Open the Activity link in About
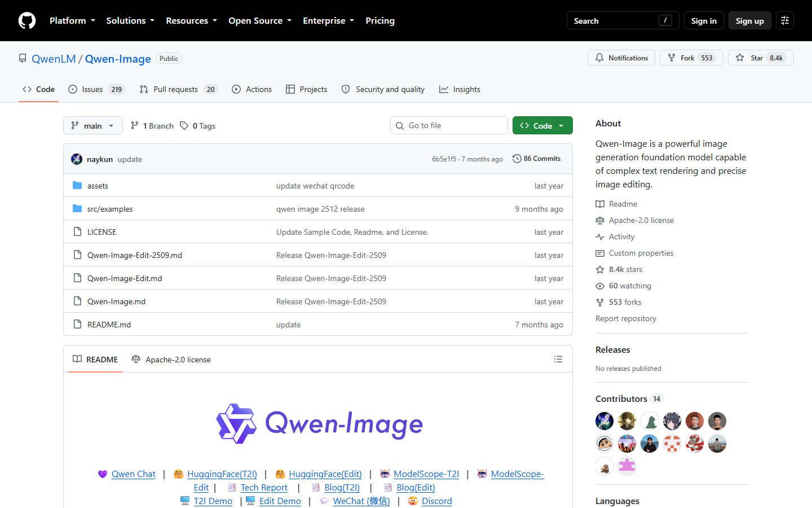Image resolution: width=812 pixels, height=508 pixels. (621, 237)
